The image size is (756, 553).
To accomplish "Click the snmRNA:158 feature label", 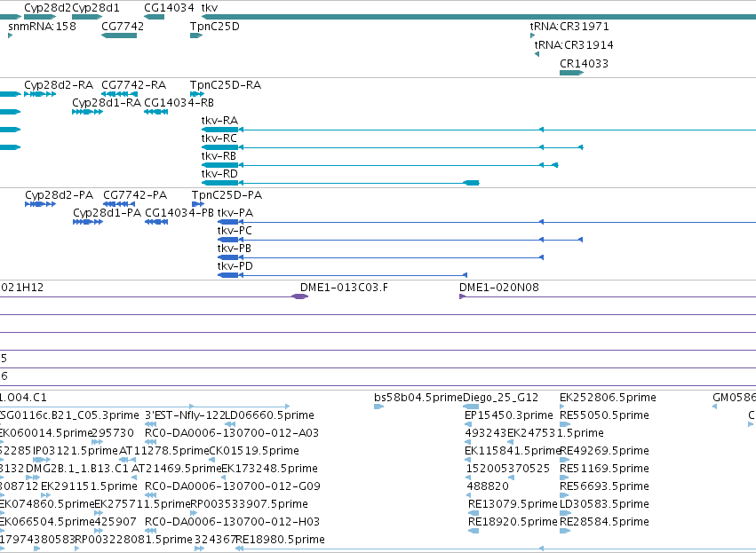I will click(x=42, y=27).
